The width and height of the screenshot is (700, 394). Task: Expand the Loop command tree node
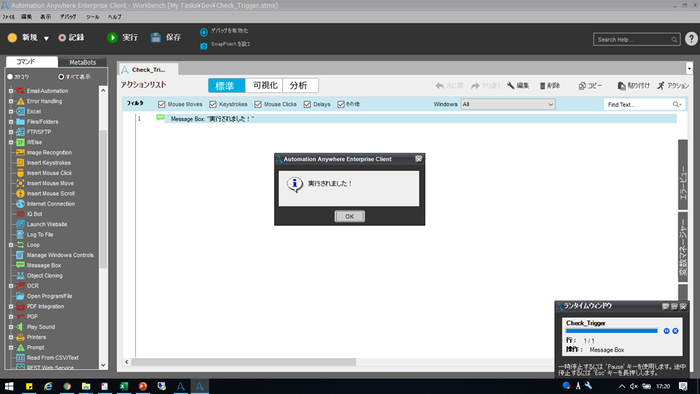pyautogui.click(x=11, y=245)
